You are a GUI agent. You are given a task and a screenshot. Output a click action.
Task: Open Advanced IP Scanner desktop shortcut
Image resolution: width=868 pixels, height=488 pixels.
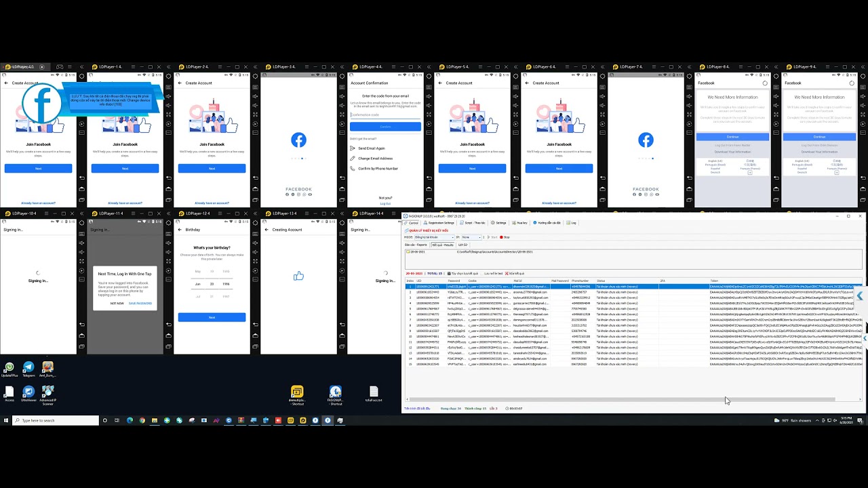coord(47,394)
